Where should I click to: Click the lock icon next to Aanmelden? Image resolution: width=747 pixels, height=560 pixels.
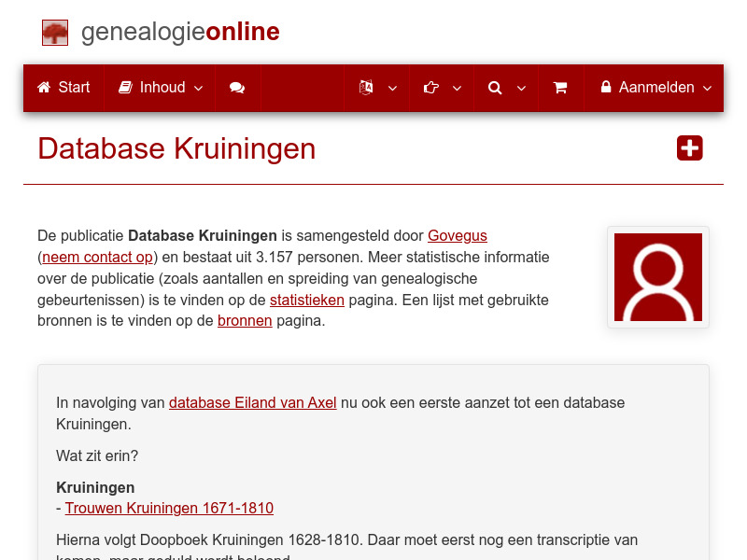(x=607, y=87)
